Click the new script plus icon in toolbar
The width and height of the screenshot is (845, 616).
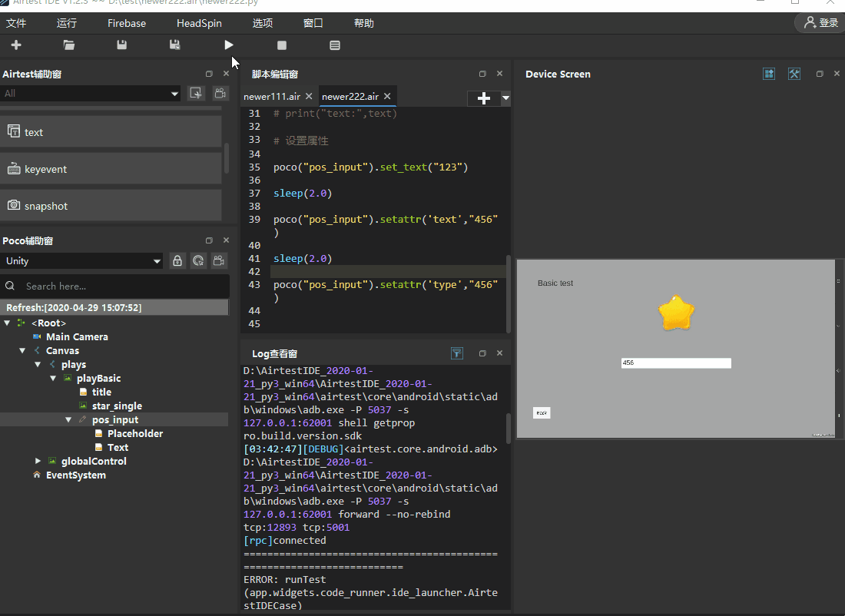tap(16, 45)
